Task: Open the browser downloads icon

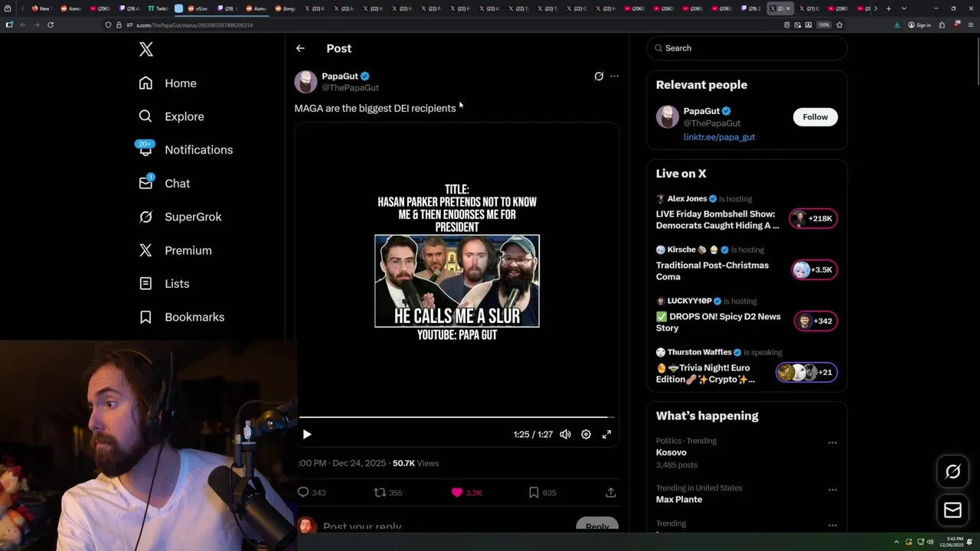Action: click(897, 24)
